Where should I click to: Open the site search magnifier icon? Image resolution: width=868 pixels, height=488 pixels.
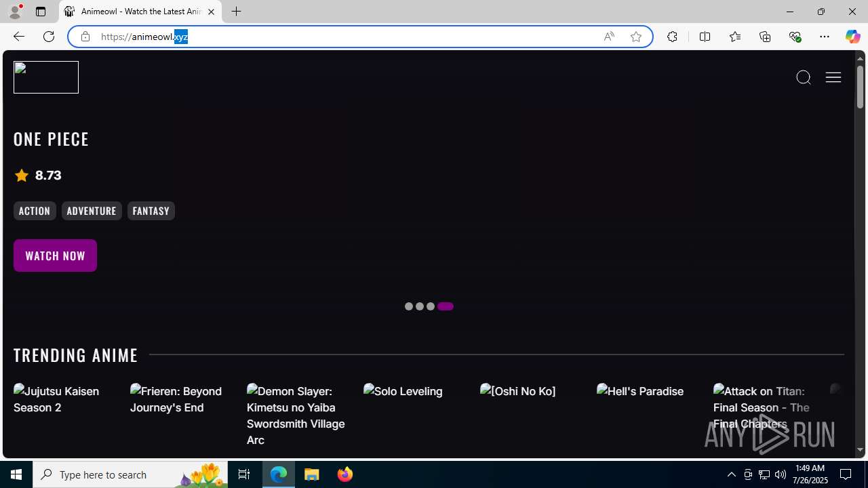[x=804, y=77]
